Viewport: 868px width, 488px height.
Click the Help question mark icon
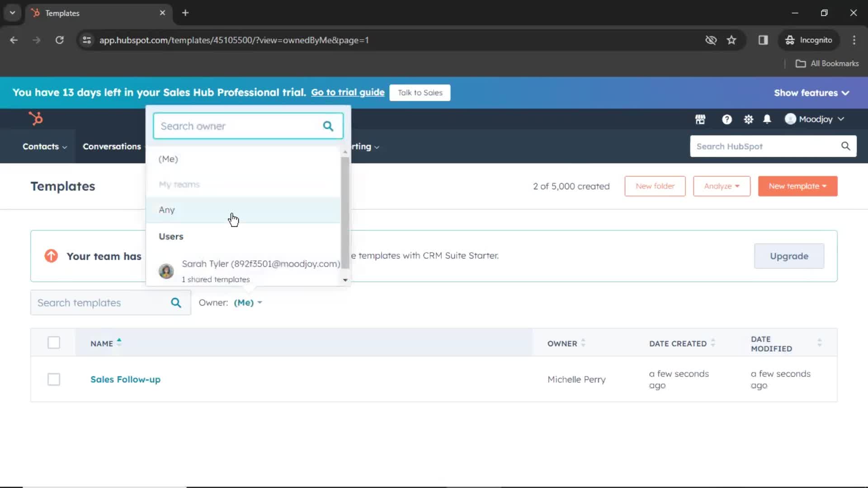point(726,118)
